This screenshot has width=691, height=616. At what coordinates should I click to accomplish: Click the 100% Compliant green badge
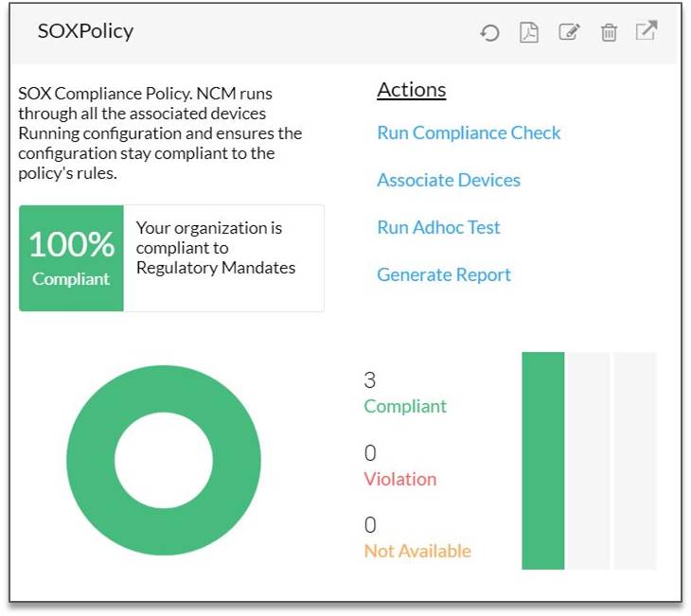[x=71, y=258]
